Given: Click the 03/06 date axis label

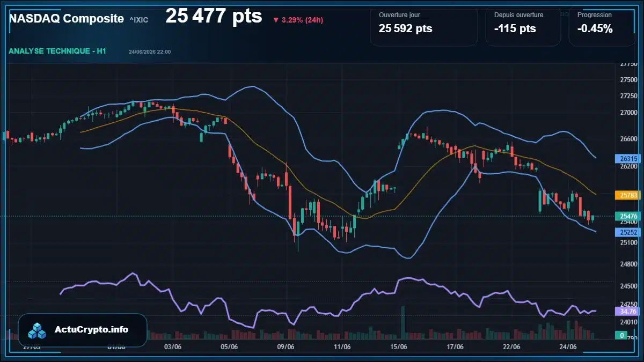Looking at the screenshot, I should pos(173,347).
